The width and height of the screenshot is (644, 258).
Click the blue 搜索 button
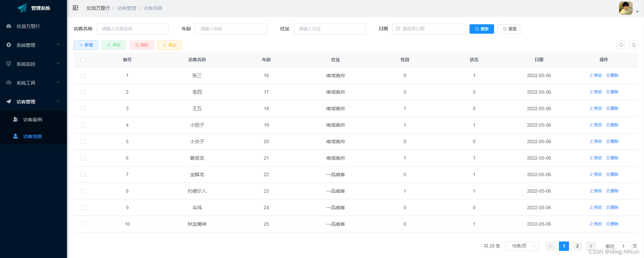[481, 29]
